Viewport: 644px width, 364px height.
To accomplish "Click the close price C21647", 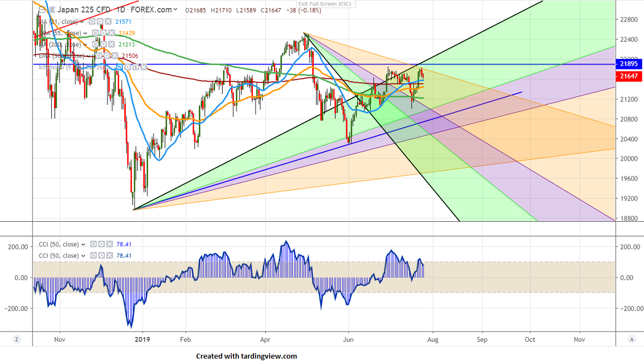I will (271, 10).
